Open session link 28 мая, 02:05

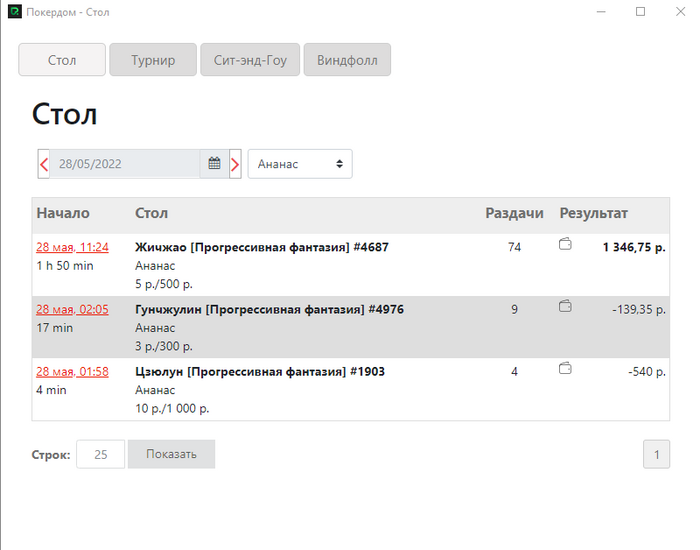(73, 309)
